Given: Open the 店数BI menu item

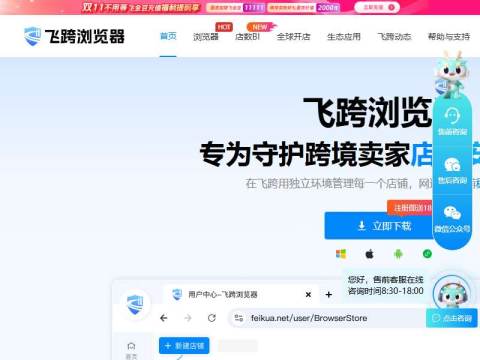Looking at the screenshot, I should point(247,37).
